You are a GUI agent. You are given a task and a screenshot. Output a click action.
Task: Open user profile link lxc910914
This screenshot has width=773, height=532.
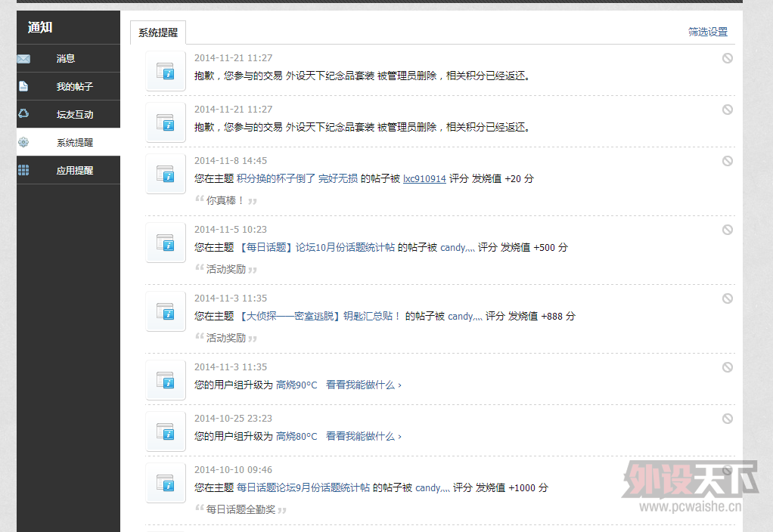[x=424, y=179]
